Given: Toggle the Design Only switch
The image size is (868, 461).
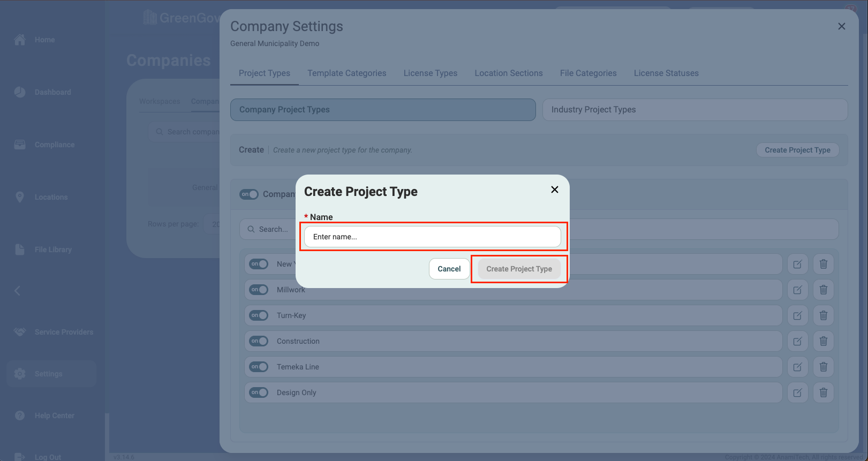Looking at the screenshot, I should coord(259,392).
